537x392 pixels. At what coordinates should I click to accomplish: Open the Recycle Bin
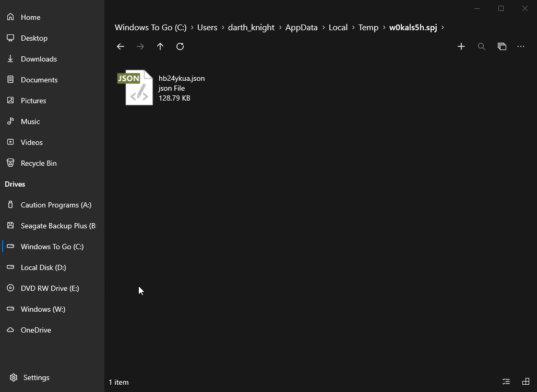point(52,163)
